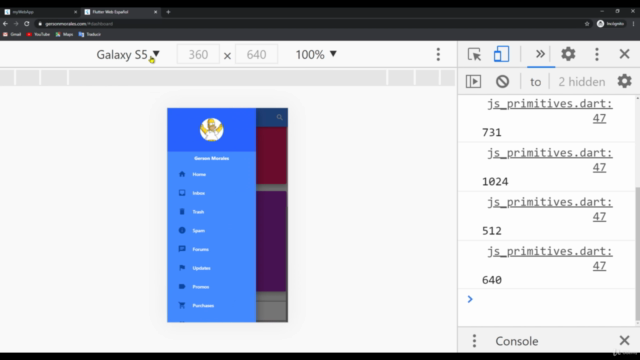Screen dimensions: 640x360
Task: Open Home in the app drawer
Action: pos(211,174)
